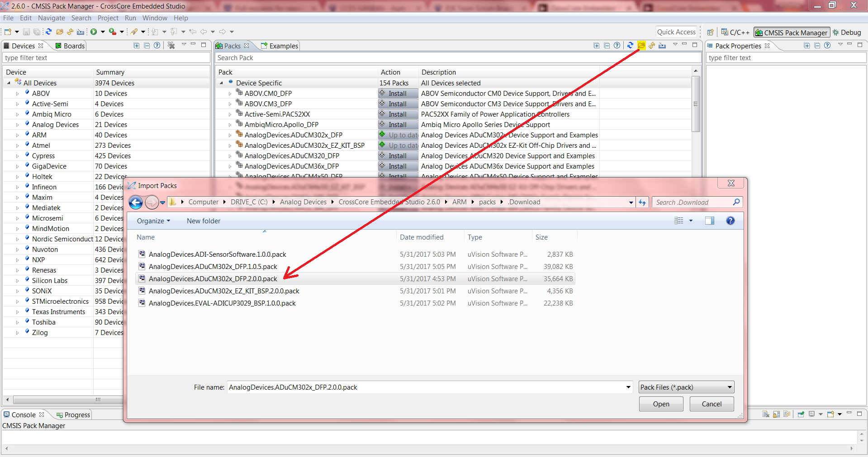This screenshot has width=868, height=457.
Task: Toggle Word Wrap in the Console
Action: (787, 414)
